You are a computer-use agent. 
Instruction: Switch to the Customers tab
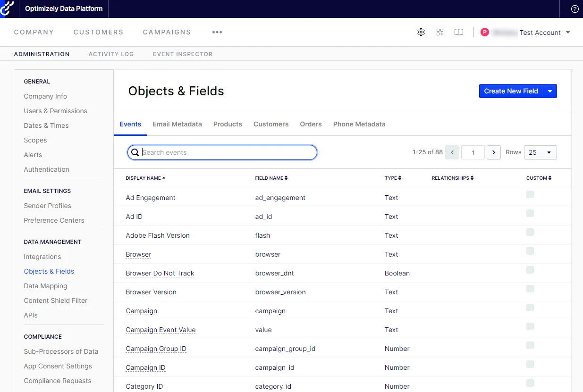tap(271, 124)
